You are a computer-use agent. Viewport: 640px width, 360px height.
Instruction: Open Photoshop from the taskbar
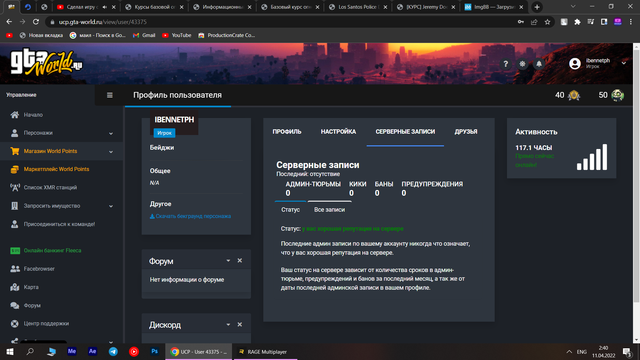pyautogui.click(x=154, y=351)
